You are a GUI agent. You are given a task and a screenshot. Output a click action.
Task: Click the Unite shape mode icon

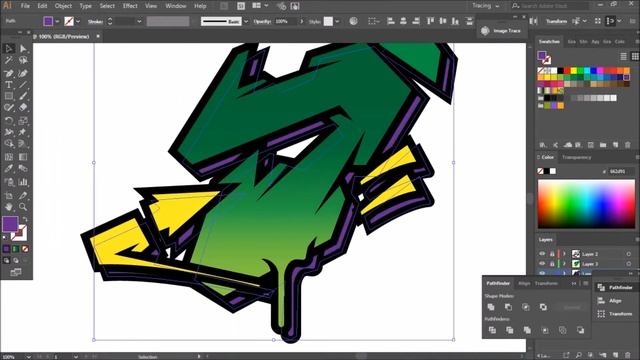coord(491,307)
